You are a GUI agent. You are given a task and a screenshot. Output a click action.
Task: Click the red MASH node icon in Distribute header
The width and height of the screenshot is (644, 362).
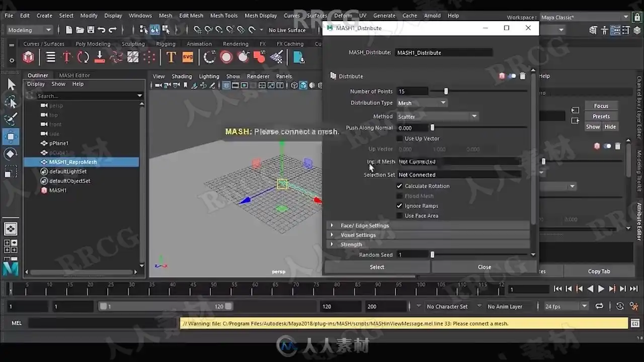[x=502, y=76]
